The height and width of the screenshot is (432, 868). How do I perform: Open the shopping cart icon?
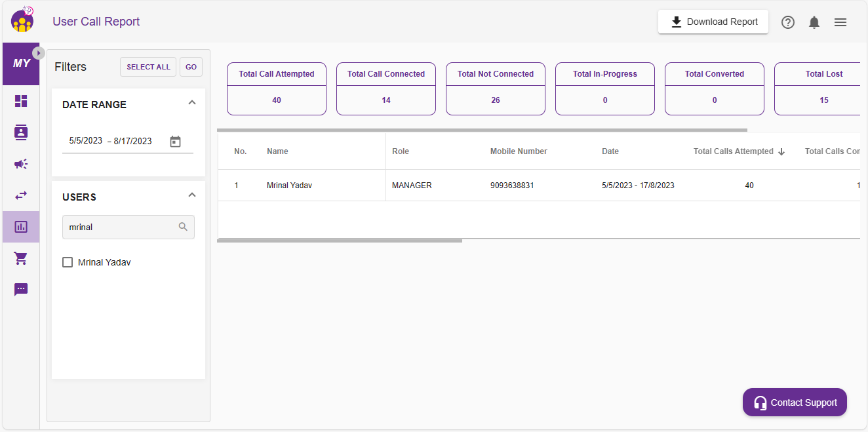[21, 258]
